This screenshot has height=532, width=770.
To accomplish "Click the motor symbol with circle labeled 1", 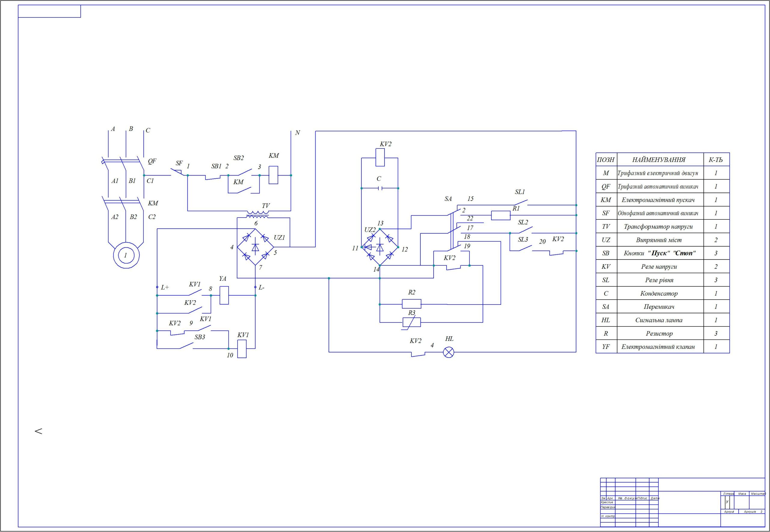I will (126, 255).
